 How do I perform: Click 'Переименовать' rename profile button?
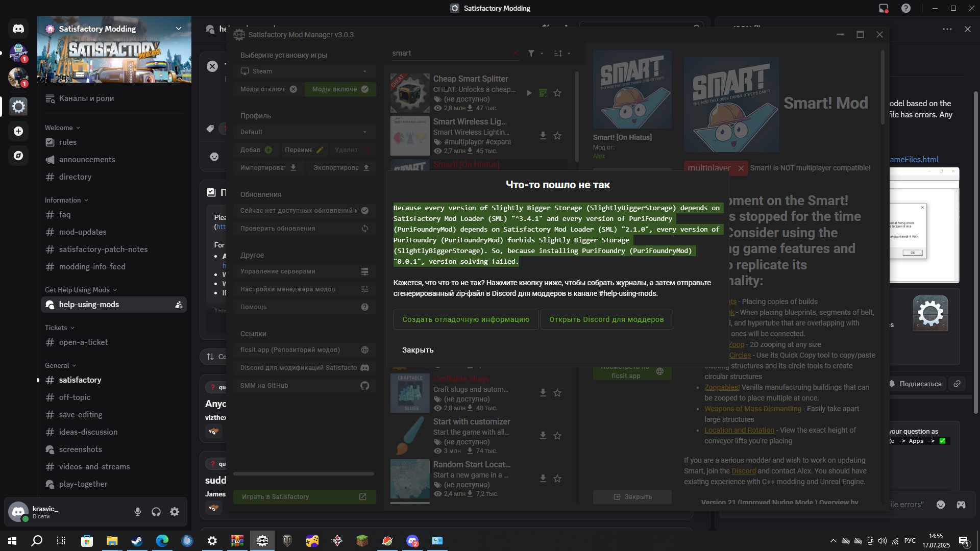pos(304,150)
